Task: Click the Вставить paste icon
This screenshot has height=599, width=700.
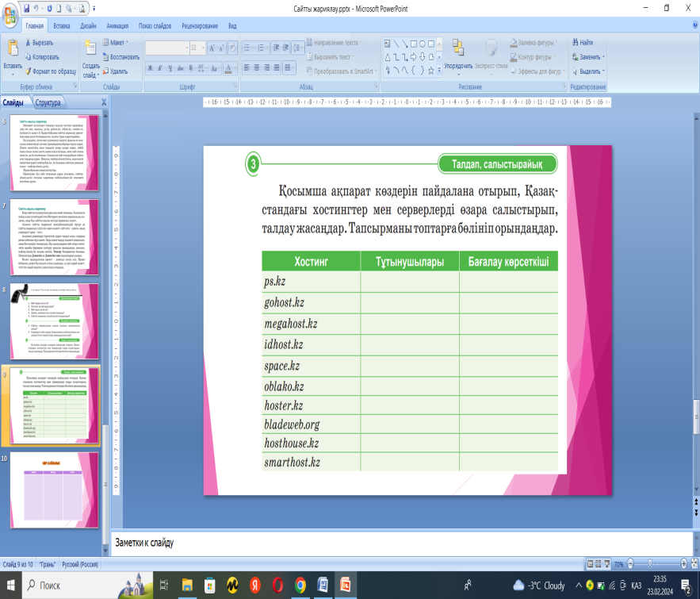Action: [12, 49]
